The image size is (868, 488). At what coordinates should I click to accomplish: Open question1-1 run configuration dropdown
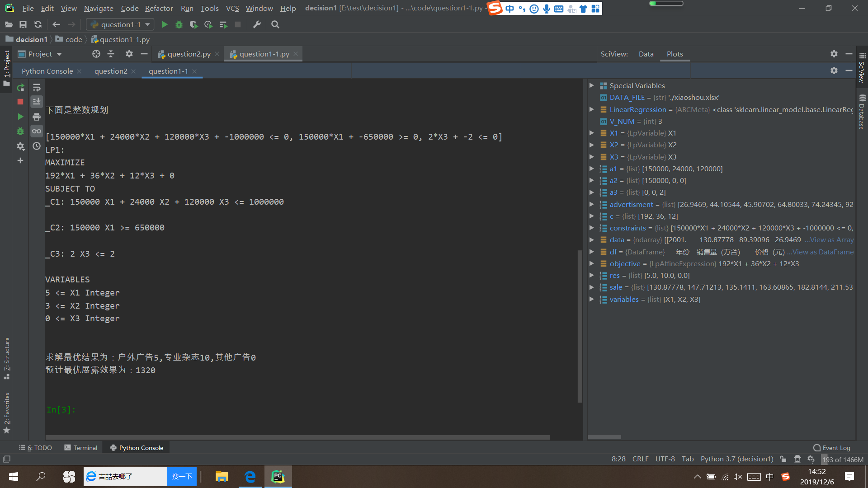120,24
